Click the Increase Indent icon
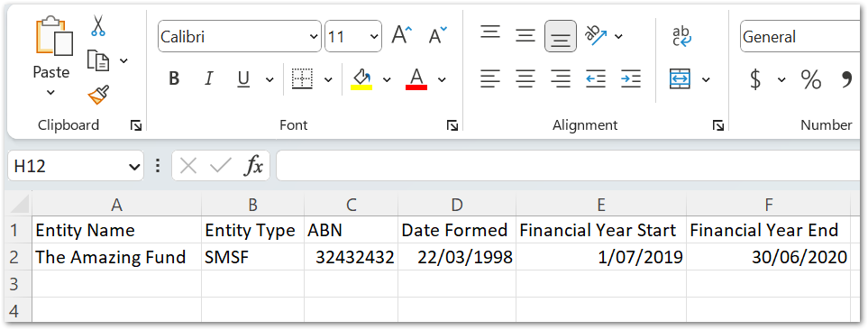Screen dimensions: 868x330 [x=631, y=79]
